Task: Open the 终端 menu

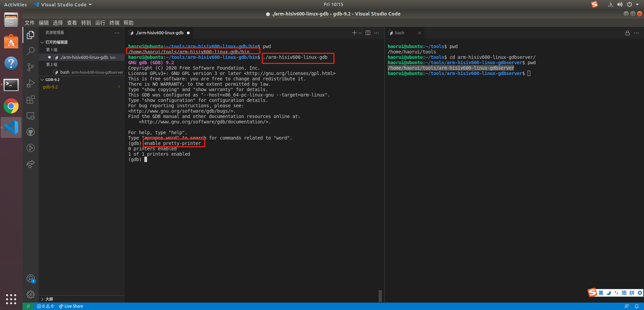Action: [x=114, y=23]
